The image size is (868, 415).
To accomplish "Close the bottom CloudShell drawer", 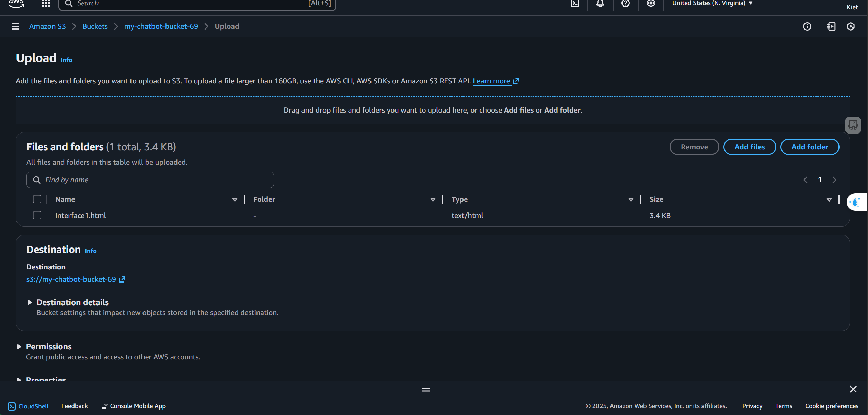I will coord(853,389).
